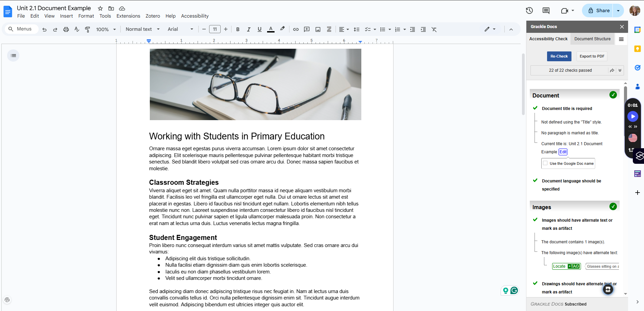Show document outline icon

pyautogui.click(x=13, y=55)
